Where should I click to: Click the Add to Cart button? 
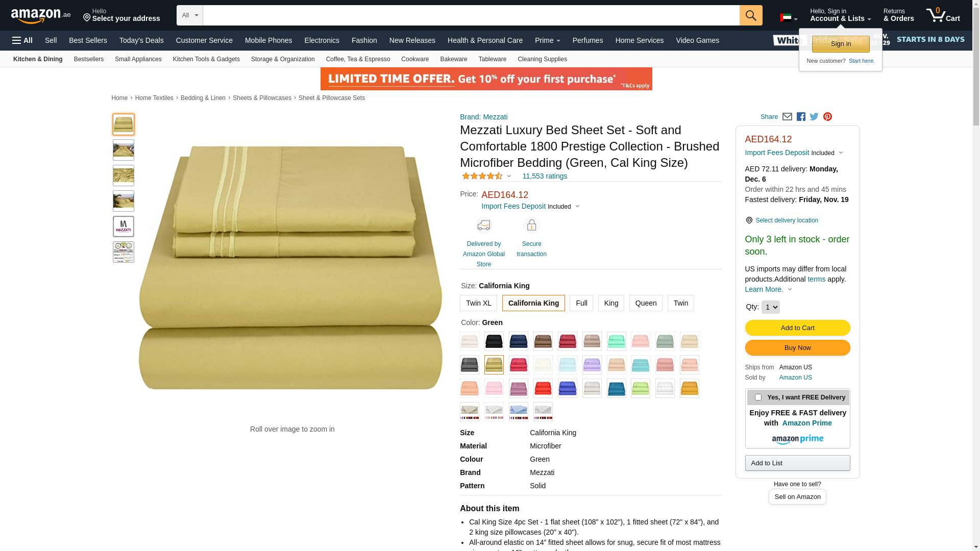[x=797, y=328]
